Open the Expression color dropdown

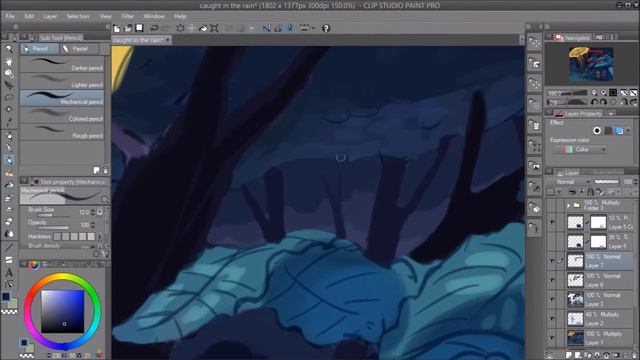[581, 149]
